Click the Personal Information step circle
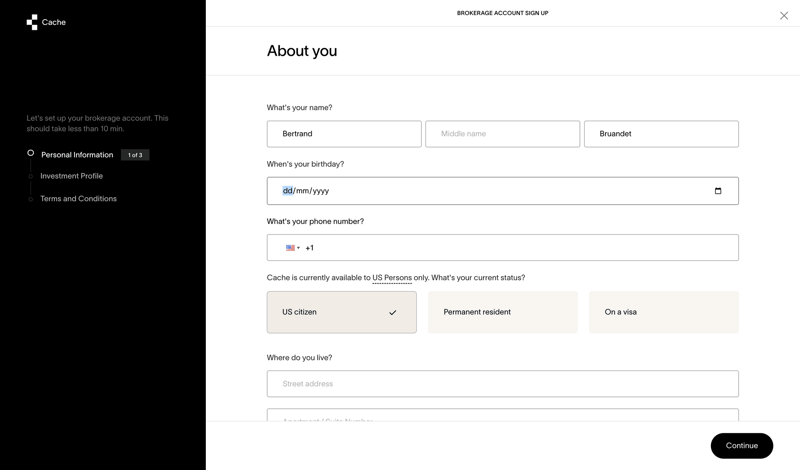The image size is (800, 470). click(x=31, y=154)
